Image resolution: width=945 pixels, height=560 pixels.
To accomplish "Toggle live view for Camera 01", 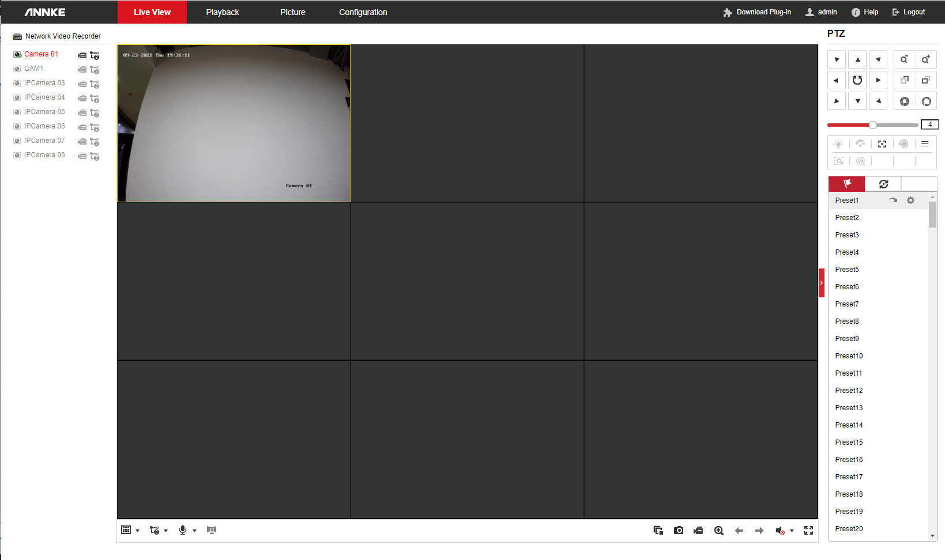I will (18, 54).
